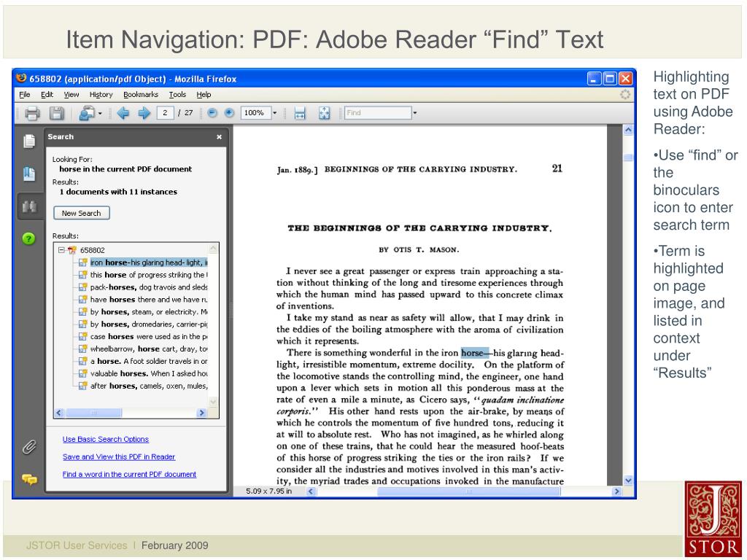Open the View menu
The image size is (747, 560).
(x=71, y=95)
